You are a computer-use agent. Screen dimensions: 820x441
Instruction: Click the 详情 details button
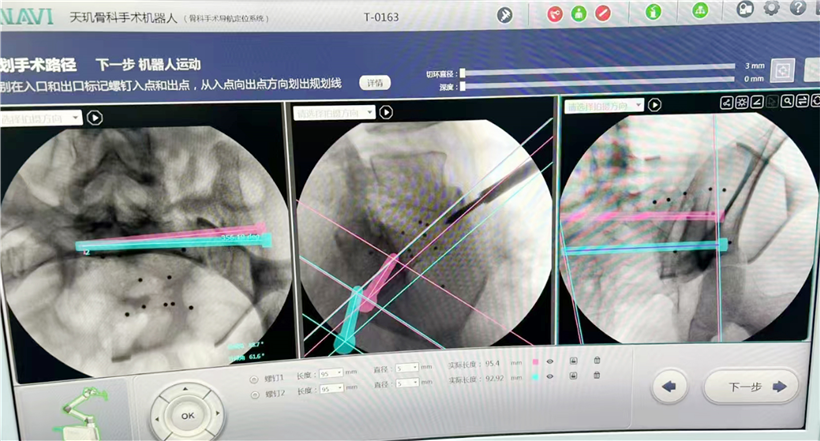(374, 83)
